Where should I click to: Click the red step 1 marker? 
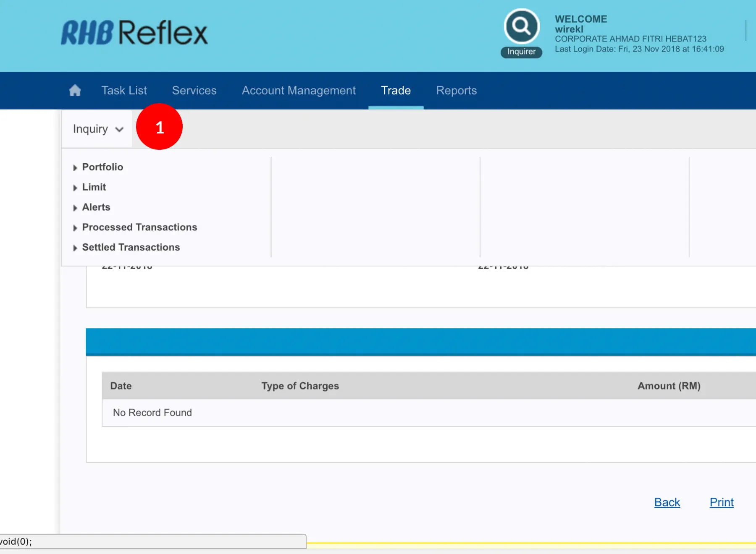pos(159,127)
